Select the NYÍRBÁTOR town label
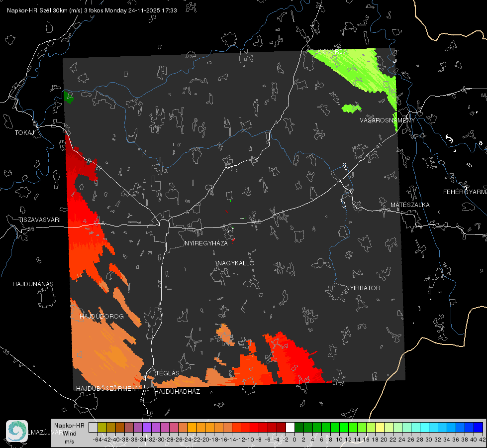The image size is (487, 448). [x=363, y=288]
